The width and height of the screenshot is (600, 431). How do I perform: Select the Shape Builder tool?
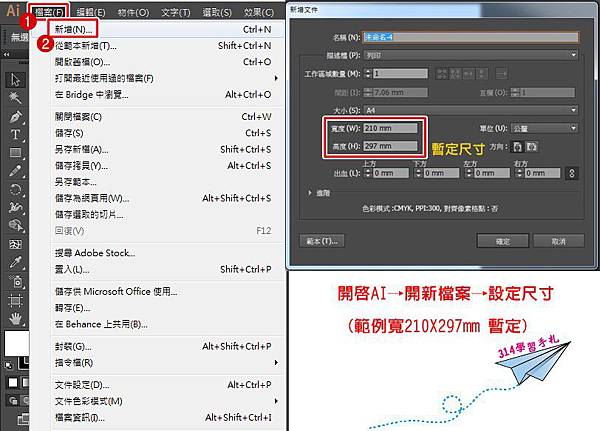(x=15, y=225)
